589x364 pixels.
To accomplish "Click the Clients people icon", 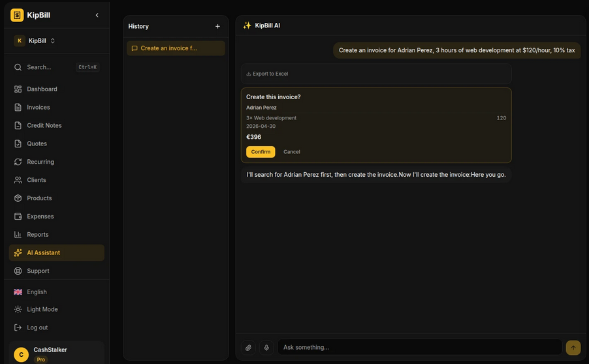I will click(x=18, y=180).
